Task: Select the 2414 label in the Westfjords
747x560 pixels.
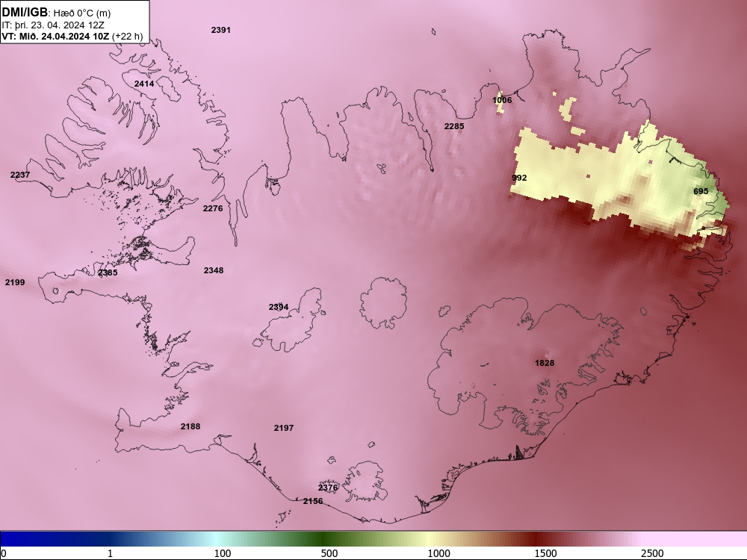Action: coord(144,84)
